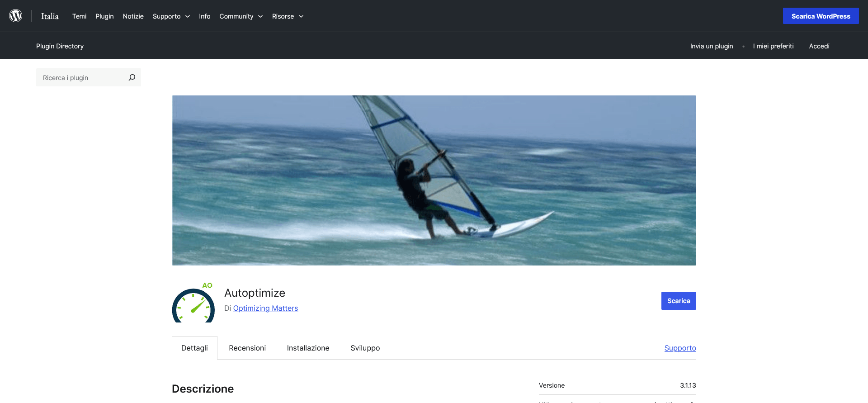Click the Accedi login link
The height and width of the screenshot is (403, 868).
[819, 46]
